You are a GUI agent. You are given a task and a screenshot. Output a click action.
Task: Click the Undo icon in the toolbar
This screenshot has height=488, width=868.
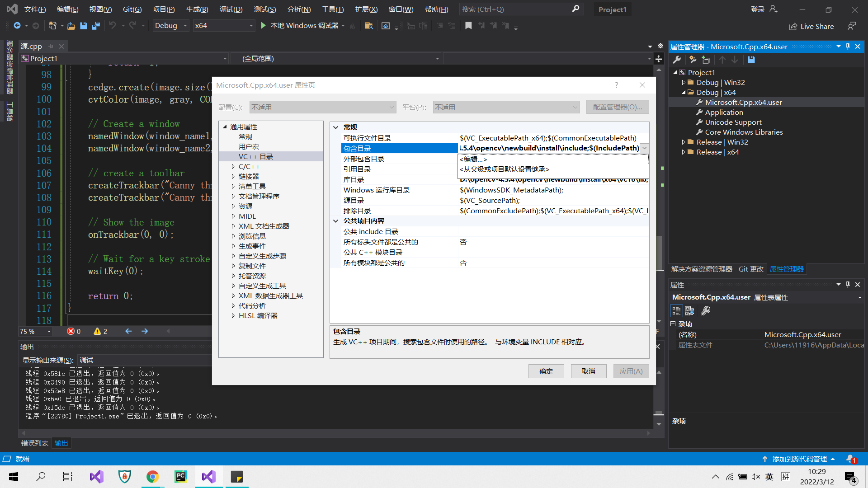coord(113,26)
